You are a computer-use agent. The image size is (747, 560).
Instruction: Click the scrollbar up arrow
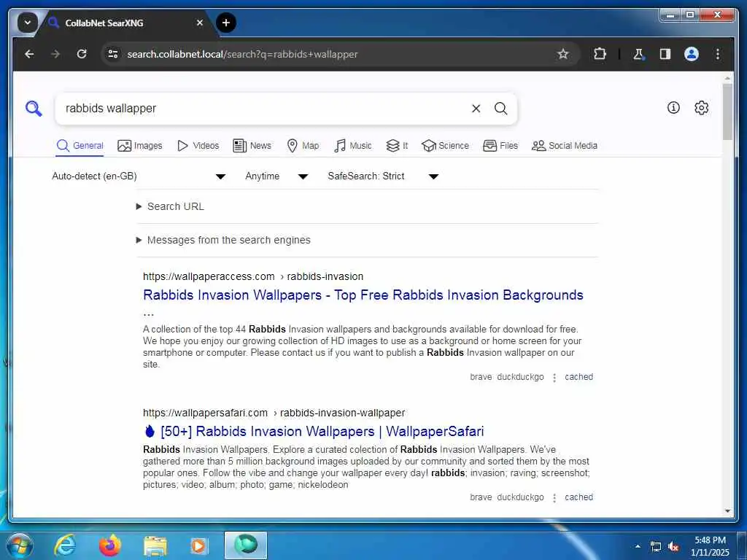pos(727,78)
